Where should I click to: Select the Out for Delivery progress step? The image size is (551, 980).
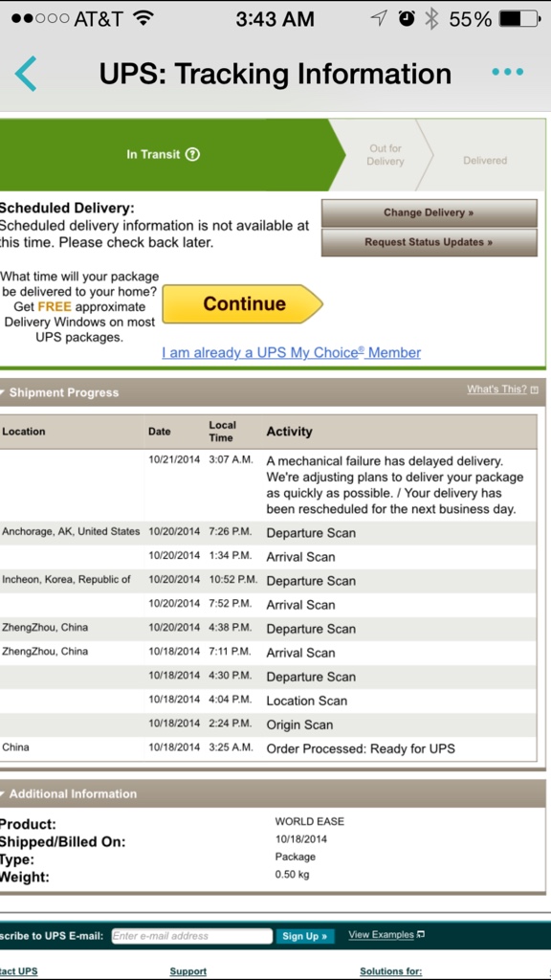[x=385, y=154]
